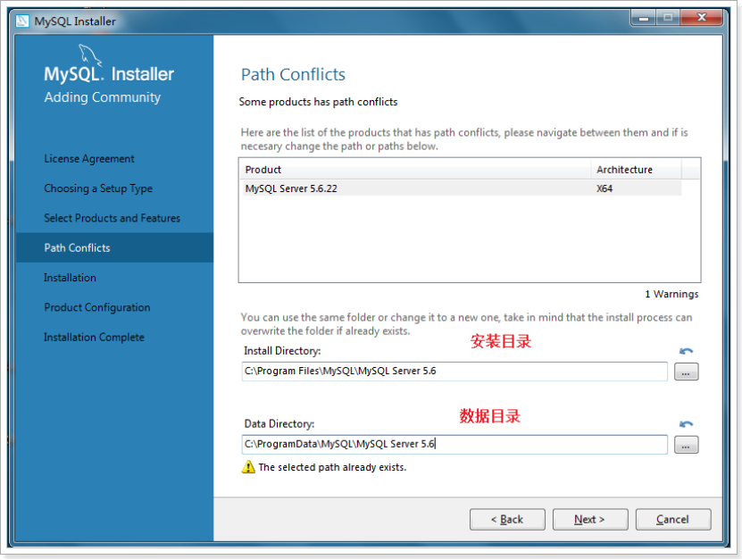Click in the Data Directory path field
Viewport: 742px width, 560px height.
click(454, 444)
